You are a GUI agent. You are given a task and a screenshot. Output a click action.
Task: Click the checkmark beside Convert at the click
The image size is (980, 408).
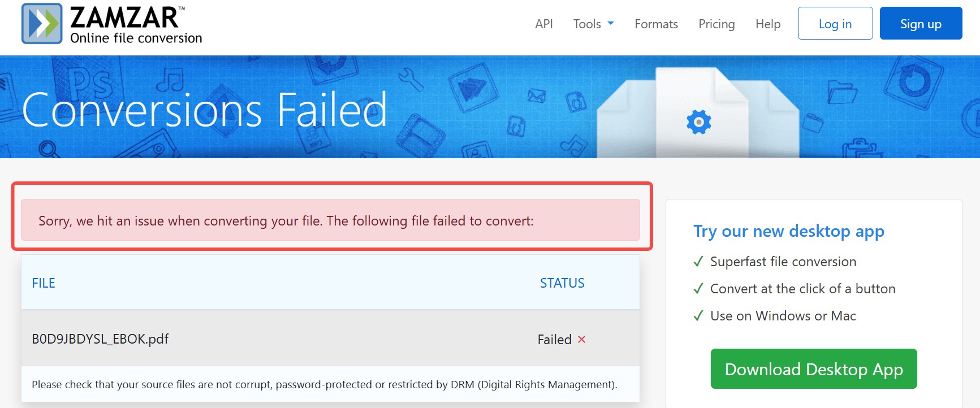(698, 289)
